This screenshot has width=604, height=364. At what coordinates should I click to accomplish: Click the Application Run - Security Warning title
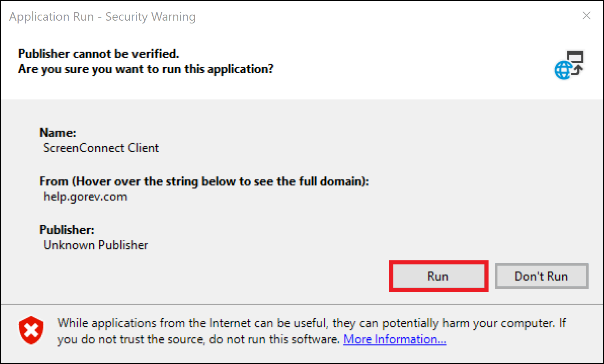(102, 17)
